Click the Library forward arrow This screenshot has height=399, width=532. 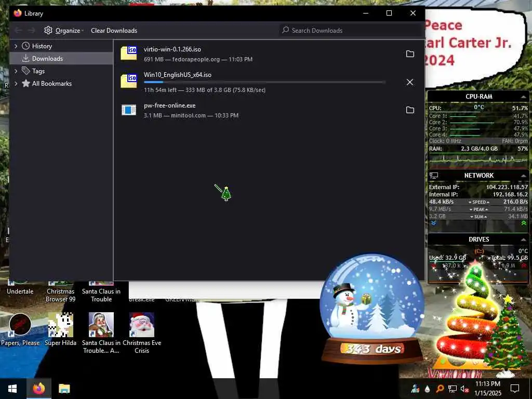[31, 31]
